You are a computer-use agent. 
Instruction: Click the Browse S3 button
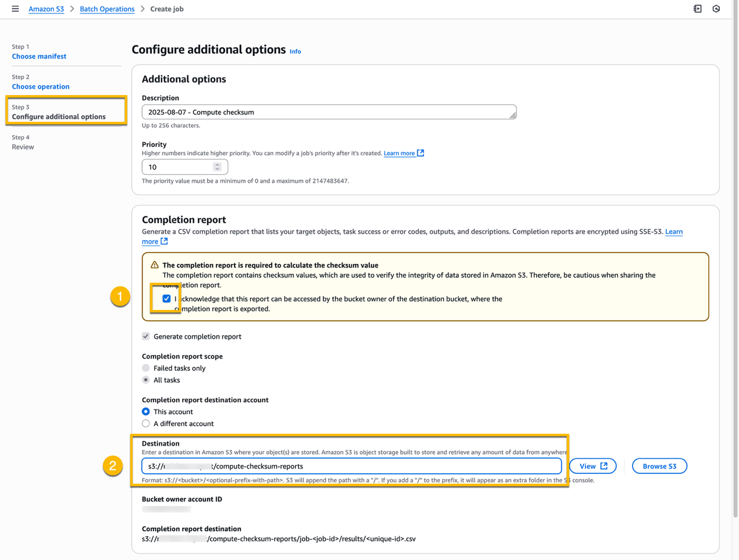tap(659, 465)
